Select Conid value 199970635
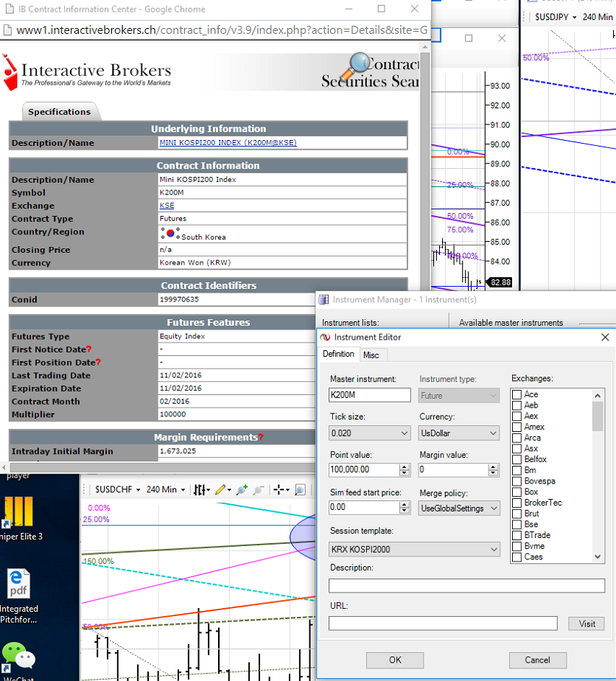The height and width of the screenshot is (681, 616). (179, 300)
